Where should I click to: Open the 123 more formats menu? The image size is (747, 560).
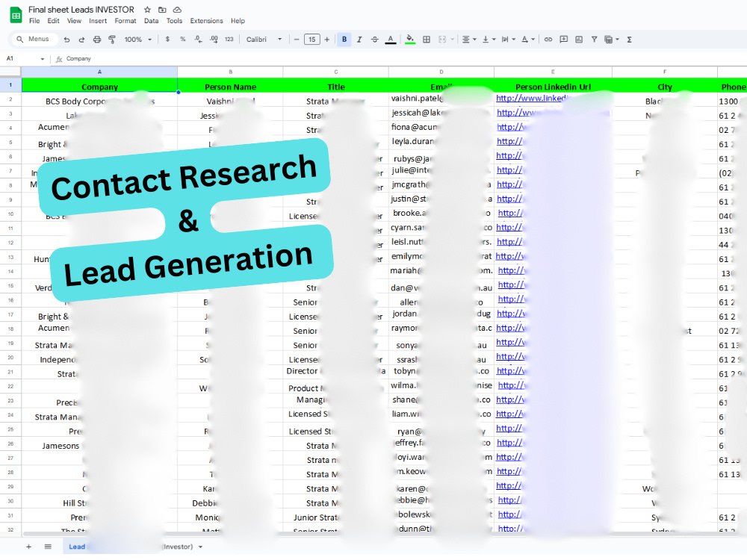coord(229,40)
